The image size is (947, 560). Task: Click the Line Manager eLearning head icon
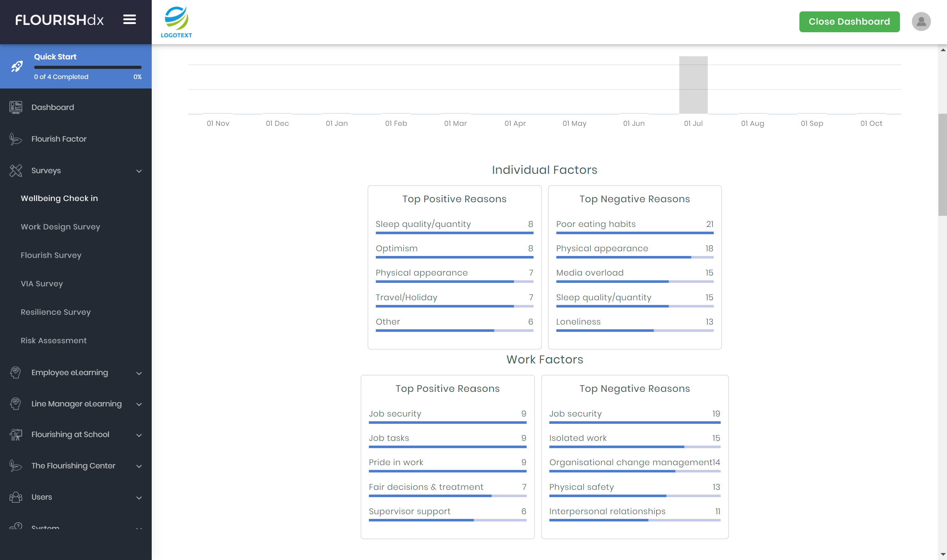click(x=15, y=404)
